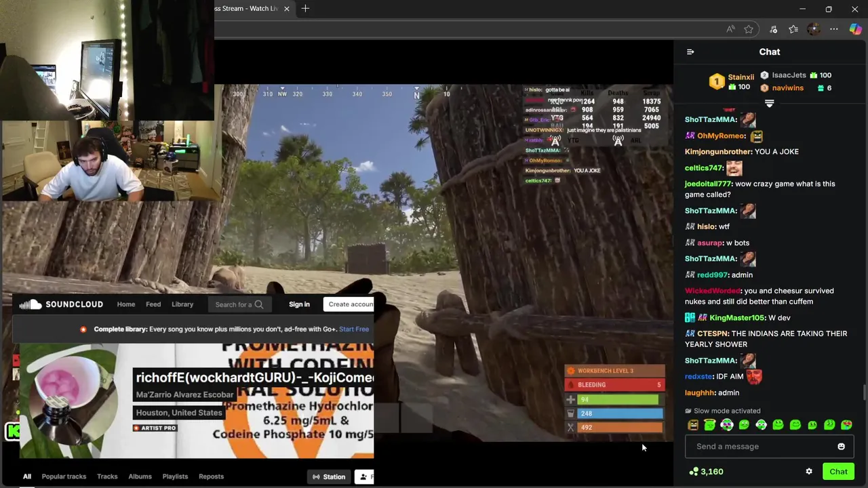Click the OhMyRomeo username in chat

721,136
